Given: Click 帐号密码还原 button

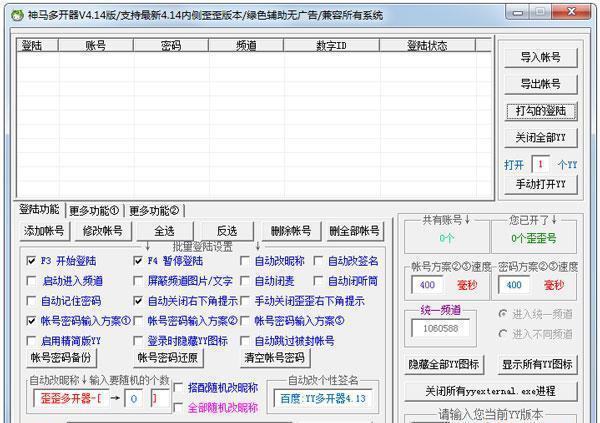Looking at the screenshot, I should click(168, 358).
